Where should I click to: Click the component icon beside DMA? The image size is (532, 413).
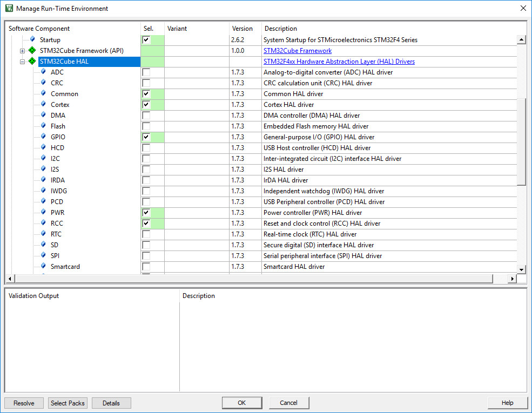point(43,115)
